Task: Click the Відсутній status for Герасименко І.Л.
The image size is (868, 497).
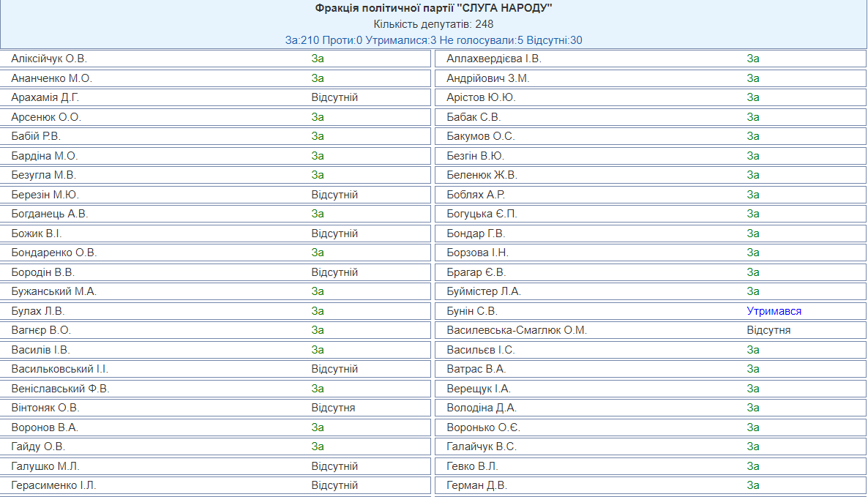Action: pos(334,485)
